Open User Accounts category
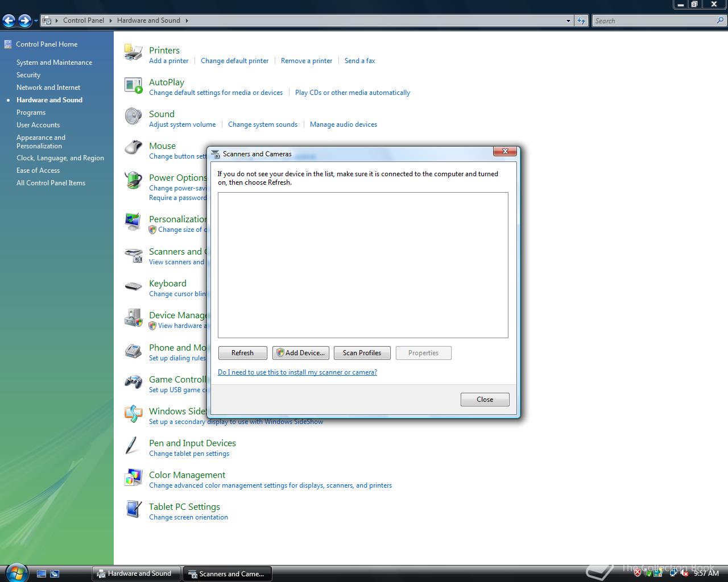Screen dimensions: 728x582 (38, 125)
